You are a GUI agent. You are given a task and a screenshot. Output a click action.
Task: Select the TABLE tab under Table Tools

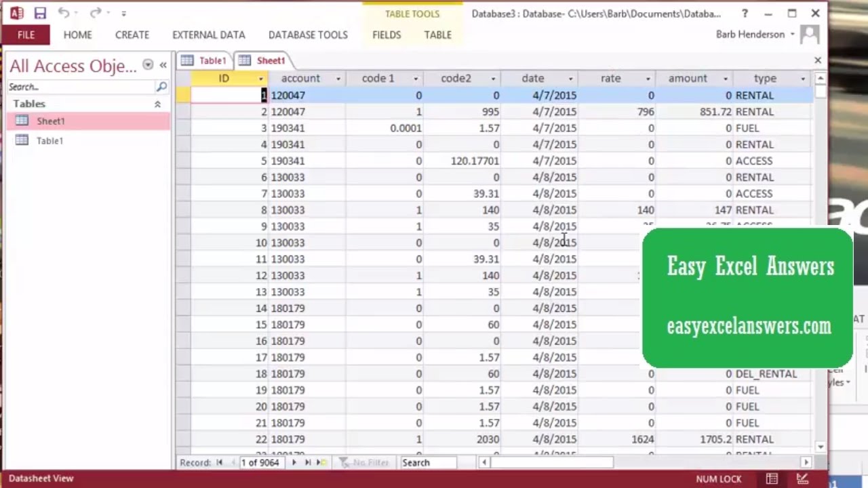(437, 35)
